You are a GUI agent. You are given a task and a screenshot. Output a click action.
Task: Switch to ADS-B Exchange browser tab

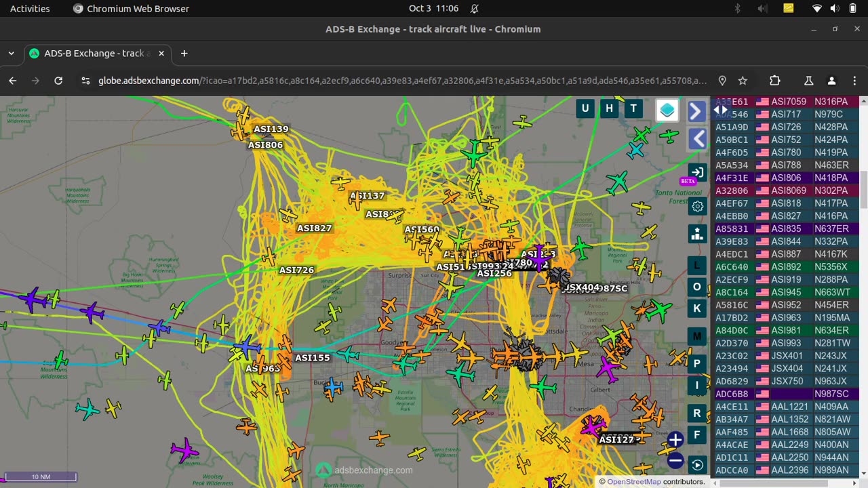click(x=97, y=54)
